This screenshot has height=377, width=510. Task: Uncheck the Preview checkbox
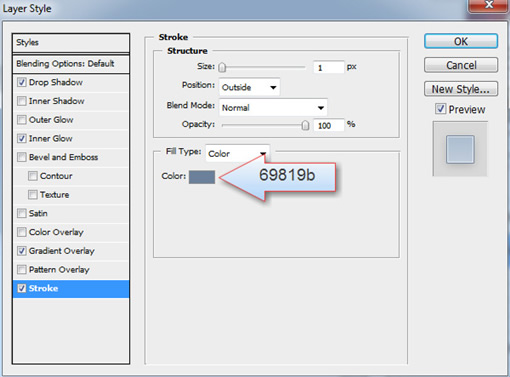tap(440, 109)
